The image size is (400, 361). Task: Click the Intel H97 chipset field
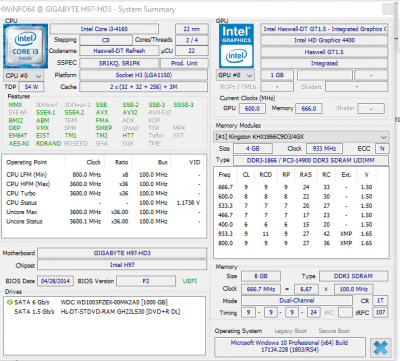(122, 265)
